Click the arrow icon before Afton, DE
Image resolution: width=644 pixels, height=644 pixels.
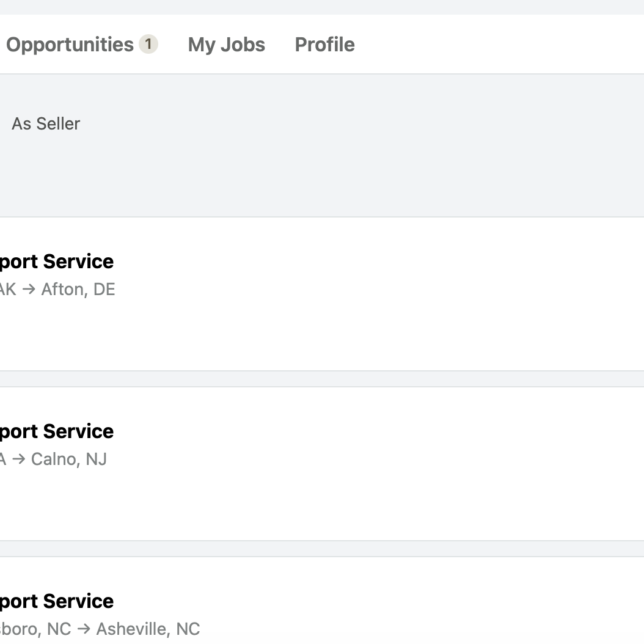29,289
